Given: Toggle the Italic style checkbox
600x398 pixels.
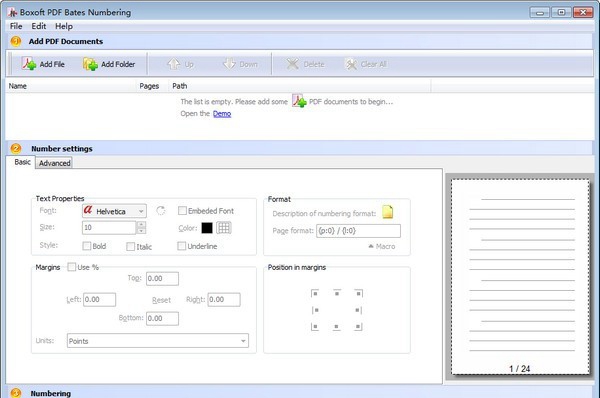Looking at the screenshot, I should (130, 246).
